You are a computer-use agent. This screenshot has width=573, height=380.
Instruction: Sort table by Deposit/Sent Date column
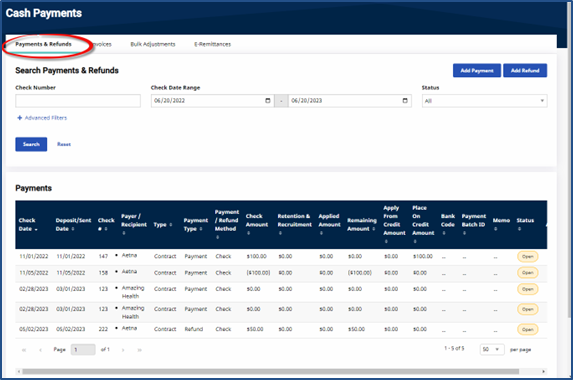[x=73, y=224]
